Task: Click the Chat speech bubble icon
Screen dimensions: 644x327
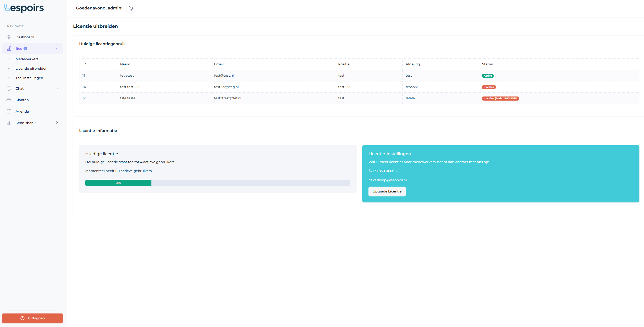Action: coord(9,88)
